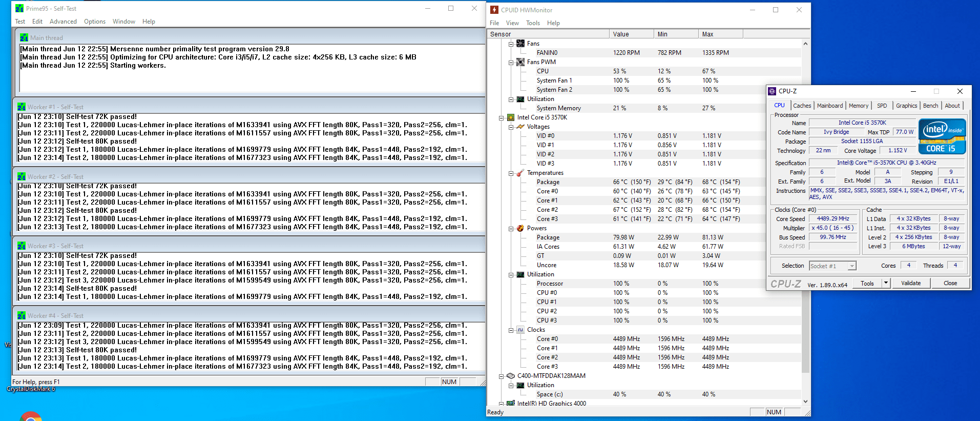Viewport: 980px width, 421px height.
Task: Open the Tools menu in HWMonitor
Action: [533, 23]
